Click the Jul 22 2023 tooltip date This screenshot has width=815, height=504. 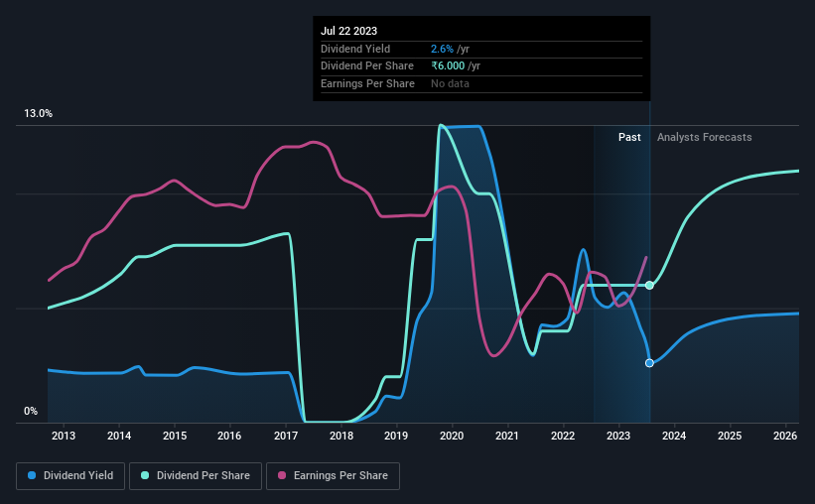[348, 31]
